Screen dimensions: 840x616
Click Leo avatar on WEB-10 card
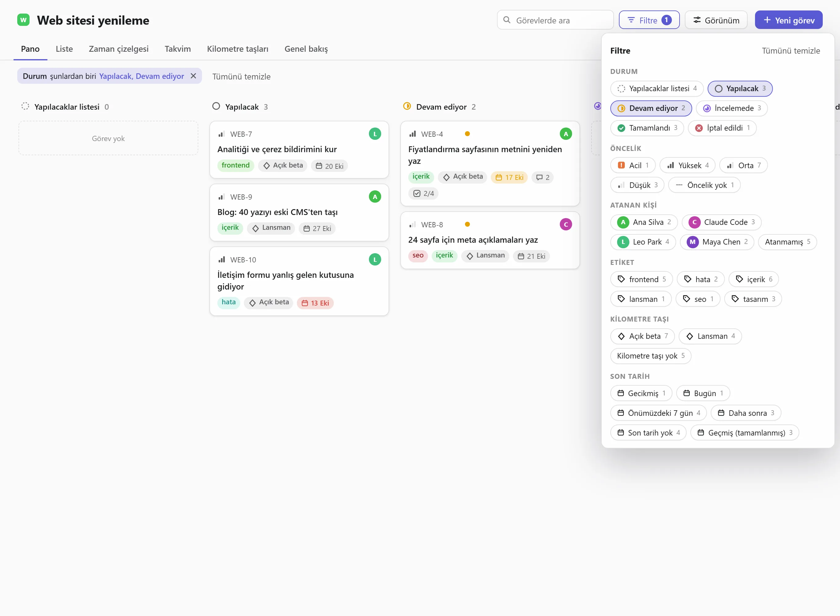375,260
